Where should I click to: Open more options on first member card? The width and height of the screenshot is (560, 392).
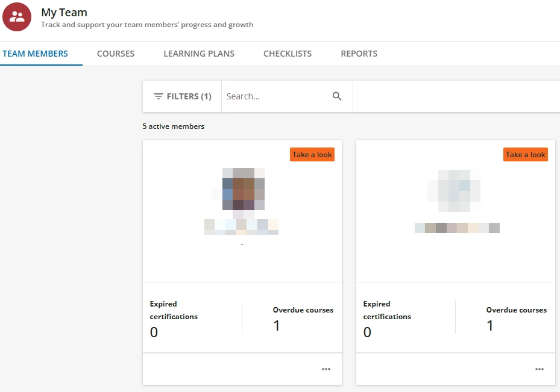point(326,369)
